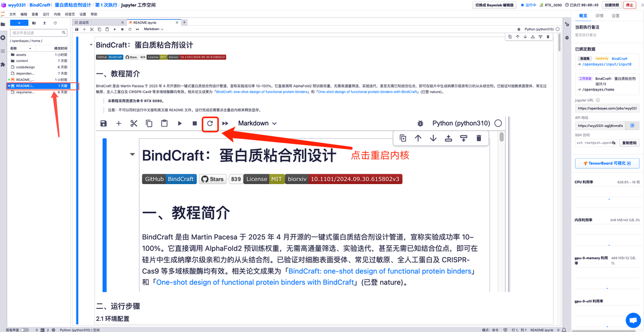Open the chat support bubble icon
The height and width of the screenshot is (332, 644).
click(x=633, y=320)
